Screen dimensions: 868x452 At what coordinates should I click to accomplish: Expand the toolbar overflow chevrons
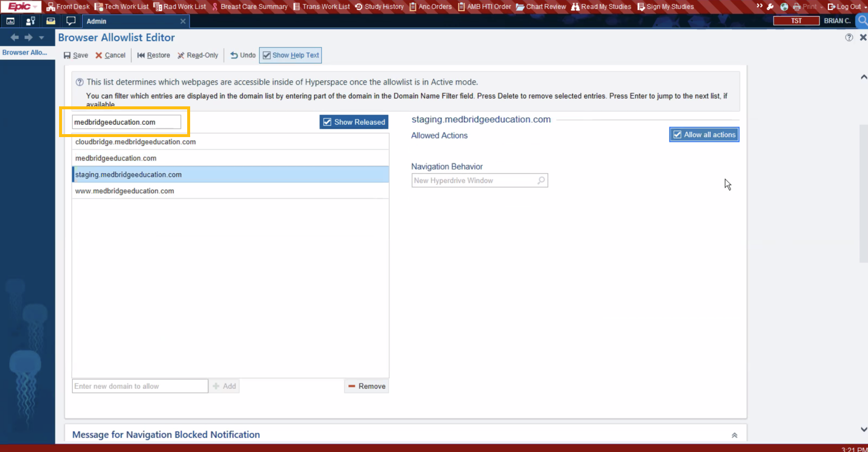[759, 6]
